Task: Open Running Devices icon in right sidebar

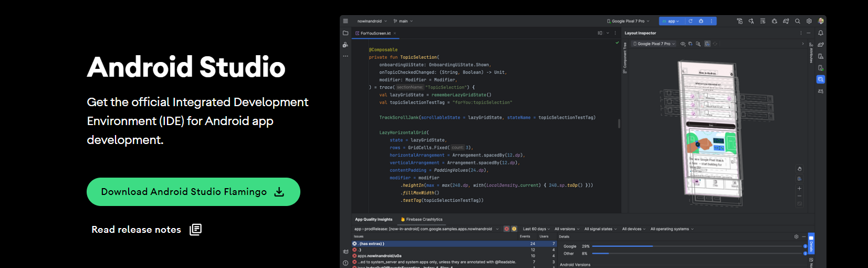Action: (x=821, y=68)
